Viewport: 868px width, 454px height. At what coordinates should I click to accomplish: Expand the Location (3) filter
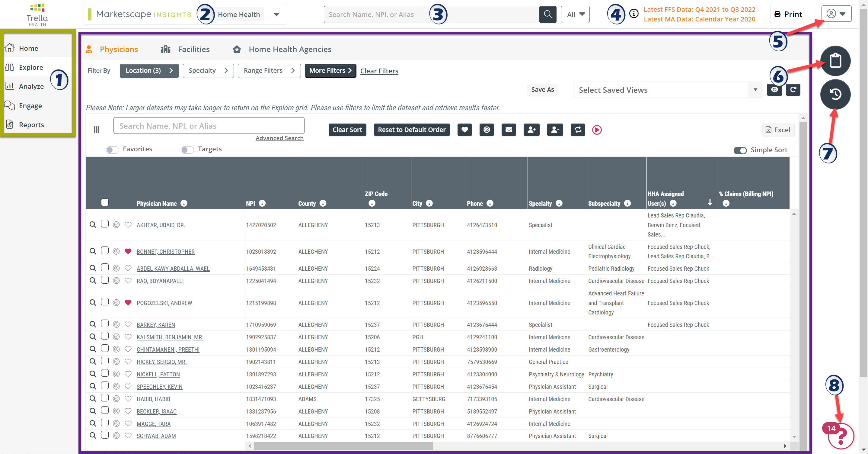149,70
